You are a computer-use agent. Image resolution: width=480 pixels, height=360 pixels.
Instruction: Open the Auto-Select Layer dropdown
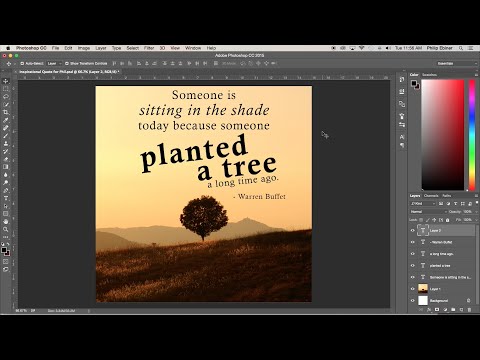[x=54, y=63]
